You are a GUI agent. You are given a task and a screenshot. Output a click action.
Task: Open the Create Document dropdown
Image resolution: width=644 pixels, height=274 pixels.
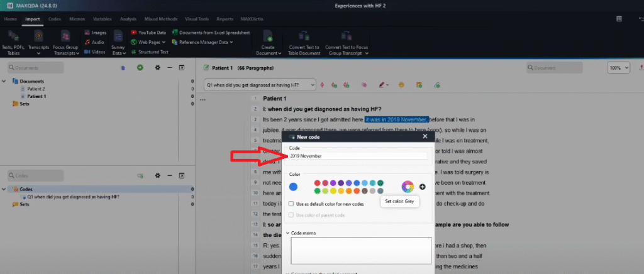pyautogui.click(x=280, y=53)
